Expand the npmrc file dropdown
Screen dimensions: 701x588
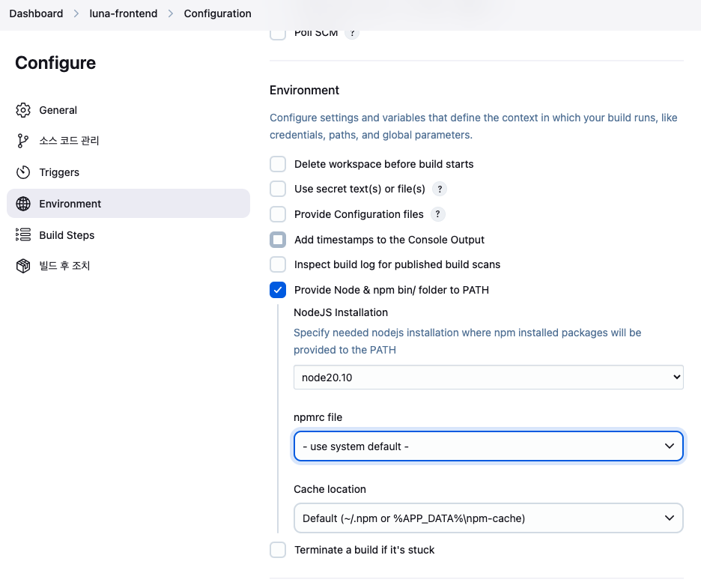click(488, 446)
